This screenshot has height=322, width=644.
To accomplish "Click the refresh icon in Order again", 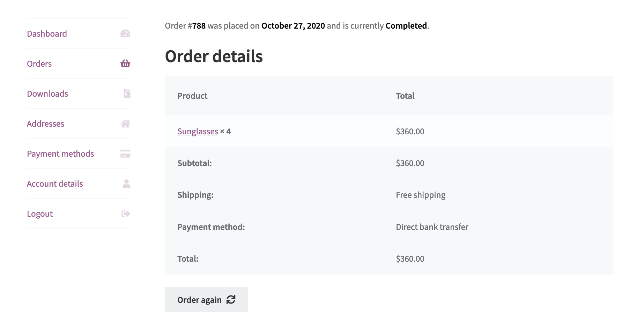I will tap(231, 300).
